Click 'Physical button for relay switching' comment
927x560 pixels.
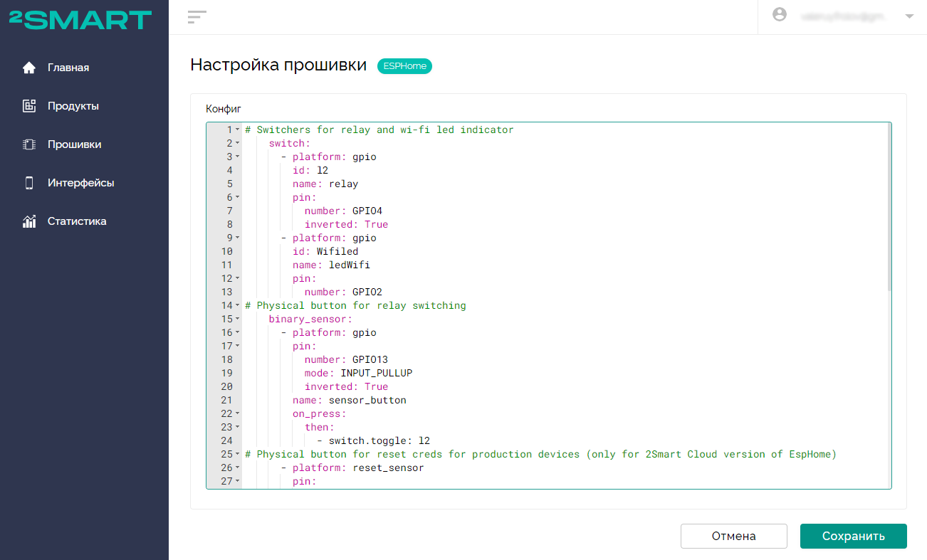tap(355, 306)
